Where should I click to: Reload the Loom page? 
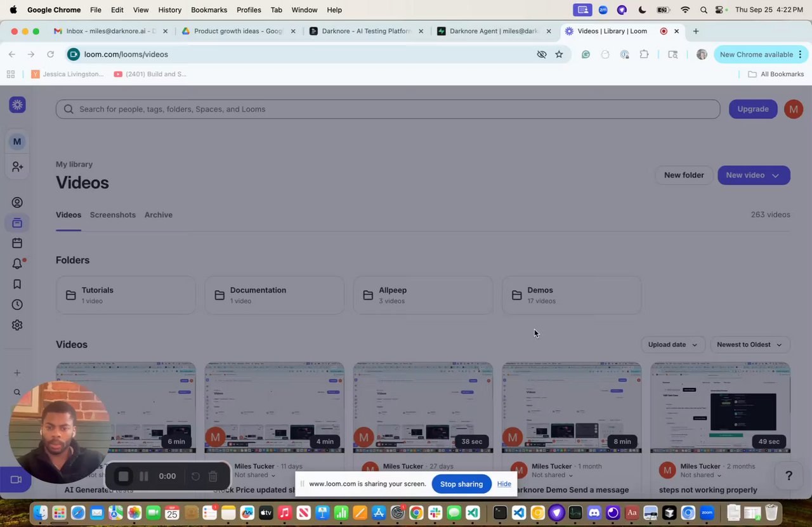51,55
